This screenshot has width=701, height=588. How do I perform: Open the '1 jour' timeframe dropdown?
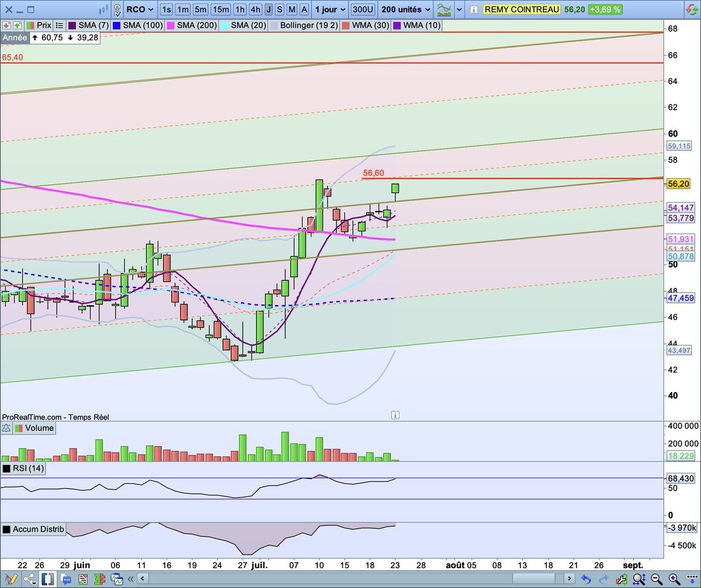(x=330, y=9)
